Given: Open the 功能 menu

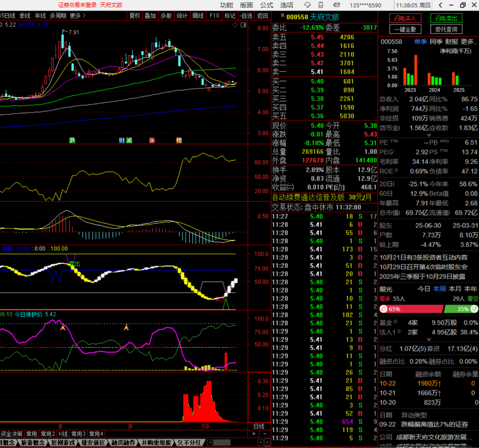Looking at the screenshot, I should click(227, 5).
